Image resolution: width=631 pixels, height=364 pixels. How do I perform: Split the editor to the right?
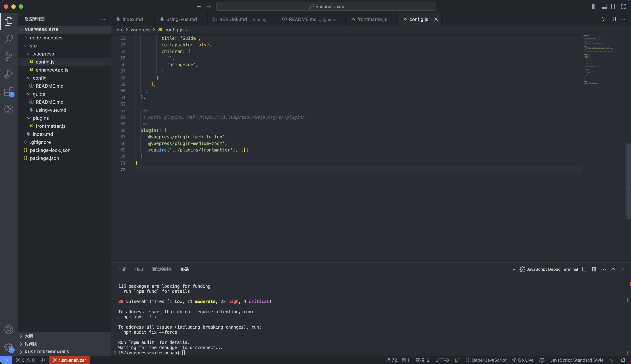click(613, 19)
